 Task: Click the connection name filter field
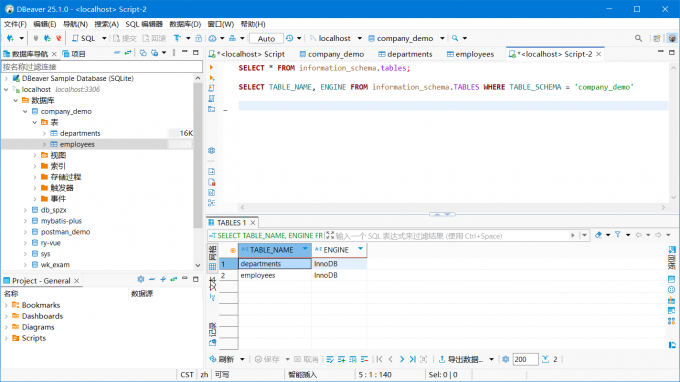coord(102,66)
